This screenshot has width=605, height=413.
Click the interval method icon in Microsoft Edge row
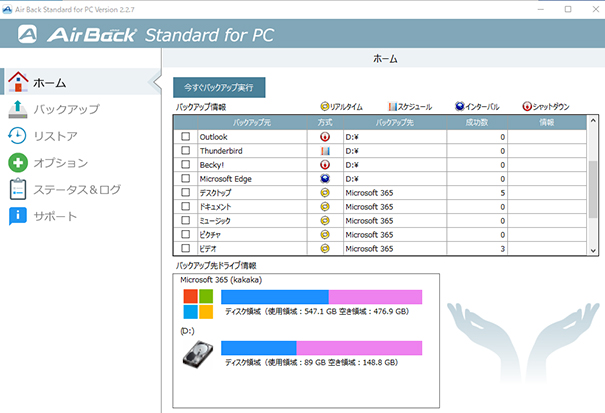point(325,179)
